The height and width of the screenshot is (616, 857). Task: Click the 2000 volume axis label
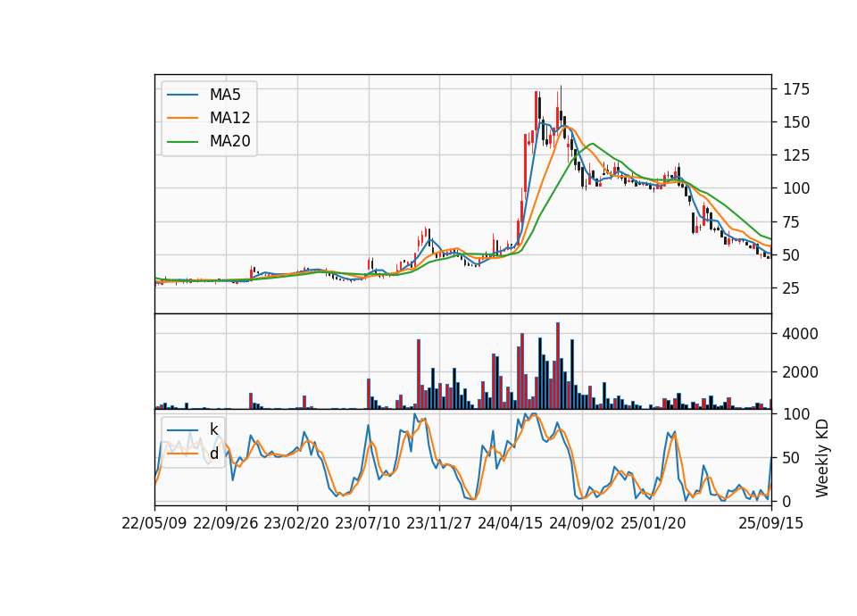click(800, 372)
